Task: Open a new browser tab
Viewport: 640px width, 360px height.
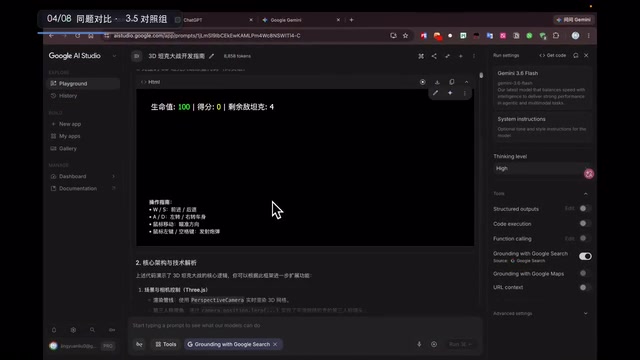Action: coord(351,20)
